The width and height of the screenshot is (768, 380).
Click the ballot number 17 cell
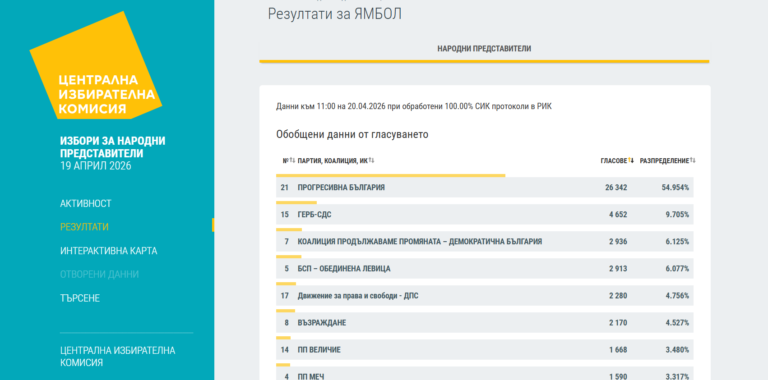point(285,296)
